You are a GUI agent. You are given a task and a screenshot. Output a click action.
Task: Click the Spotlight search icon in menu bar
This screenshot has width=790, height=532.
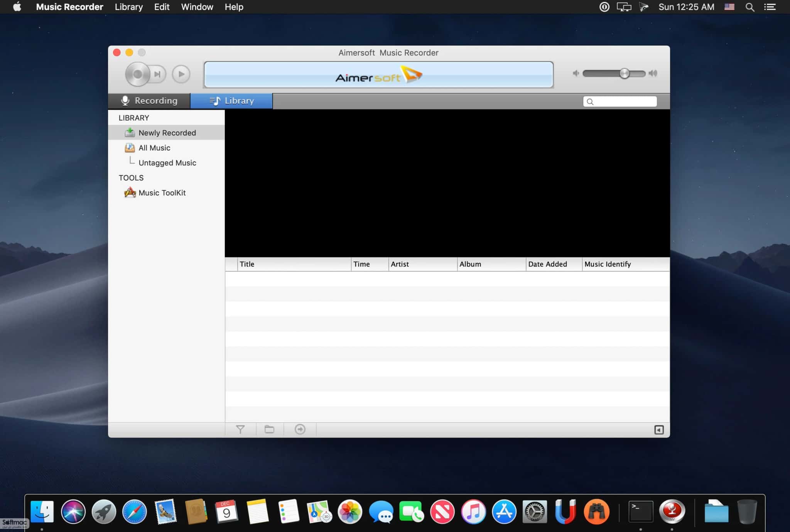[749, 7]
